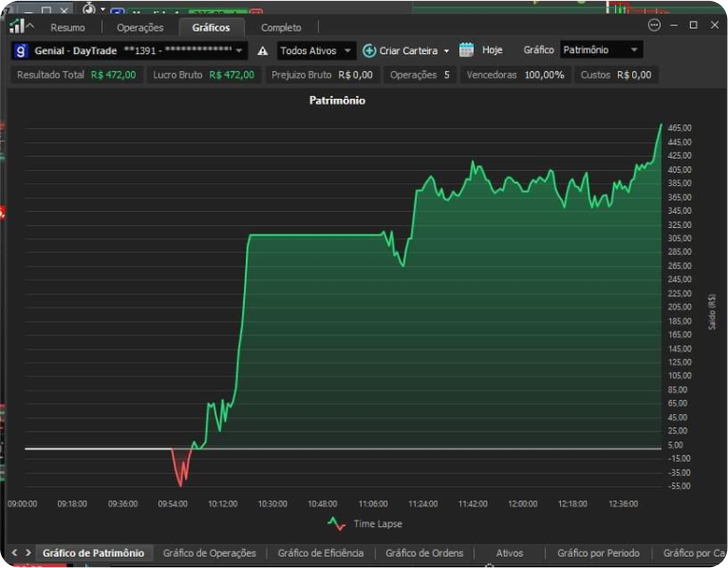The width and height of the screenshot is (728, 568).
Task: Click the plus icon for Criar Carteira
Action: [x=369, y=50]
